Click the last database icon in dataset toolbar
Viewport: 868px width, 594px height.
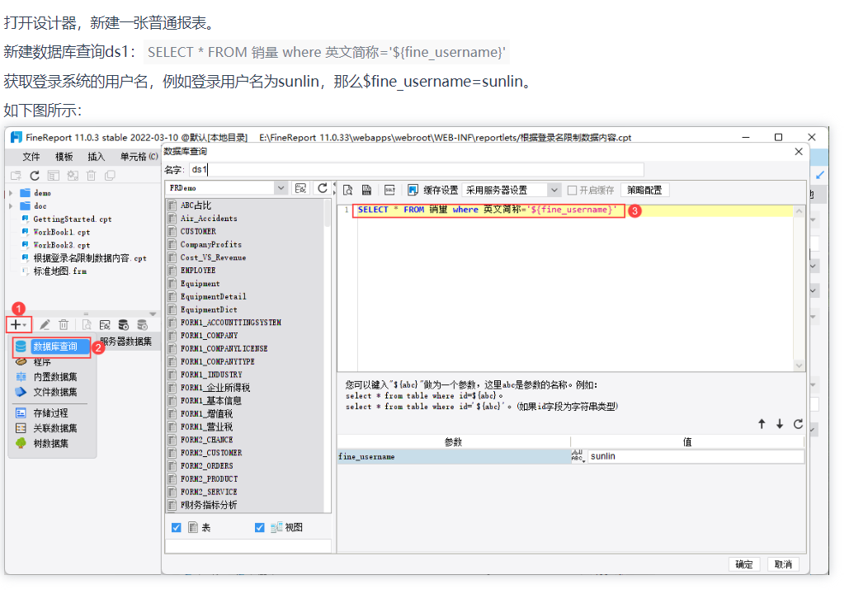[x=142, y=325]
